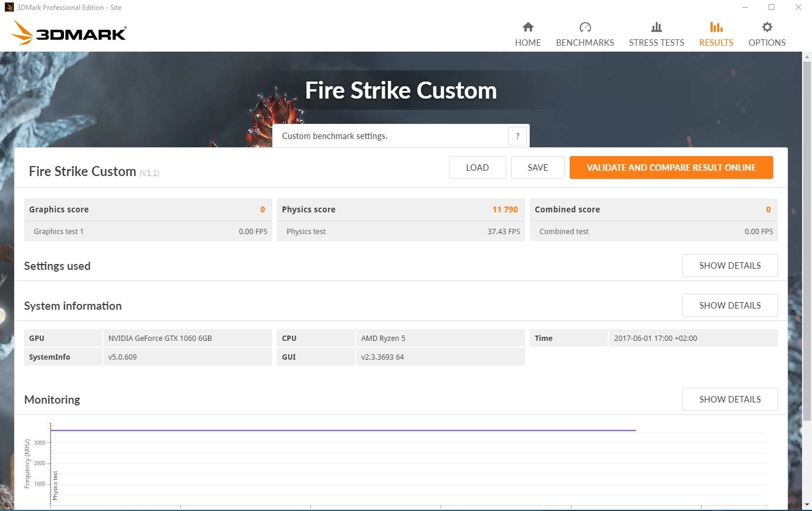
Task: Click Frequency (MHz) axis label
Action: point(27,464)
